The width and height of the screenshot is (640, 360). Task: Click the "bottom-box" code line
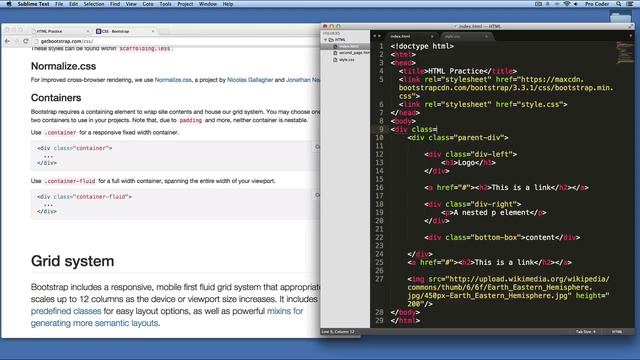click(502, 238)
